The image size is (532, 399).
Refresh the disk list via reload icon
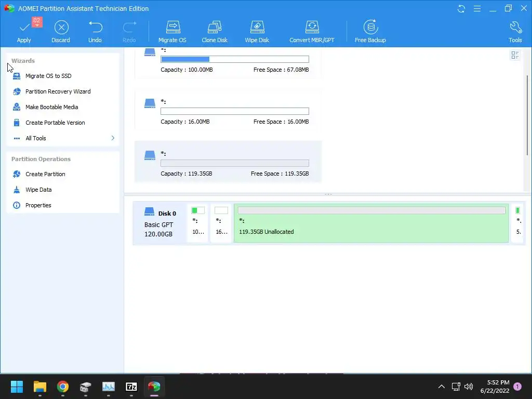pos(461,8)
